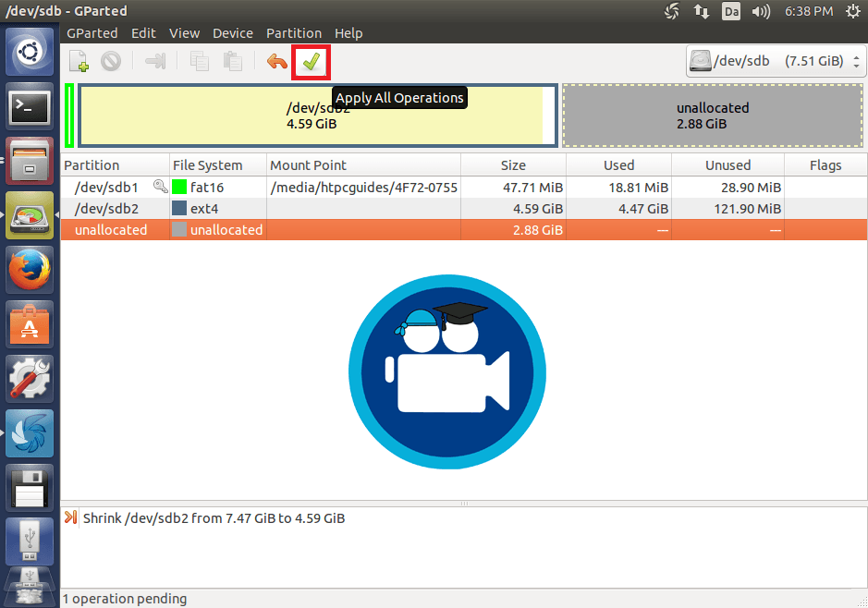Open the network indicator menu
868x608 pixels.
pyautogui.click(x=702, y=12)
